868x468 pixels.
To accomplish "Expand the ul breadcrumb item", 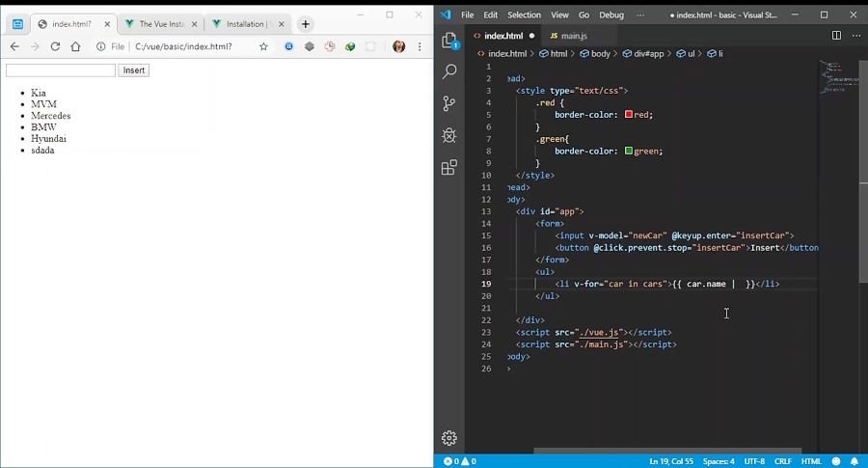I will pyautogui.click(x=686, y=54).
